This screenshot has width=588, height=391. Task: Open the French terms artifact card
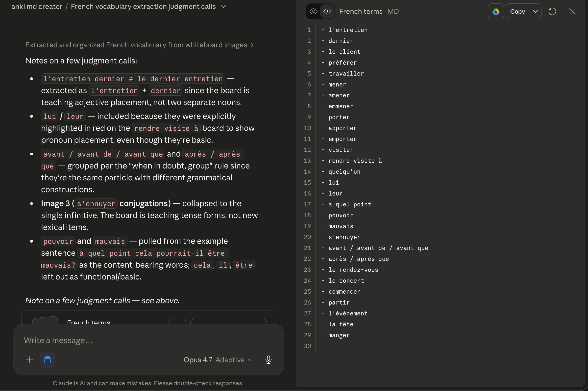pos(148,318)
